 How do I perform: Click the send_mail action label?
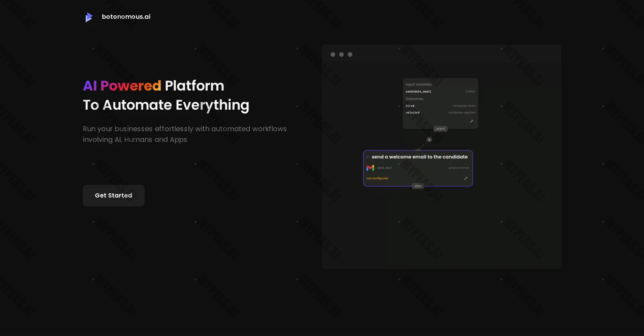point(384,168)
